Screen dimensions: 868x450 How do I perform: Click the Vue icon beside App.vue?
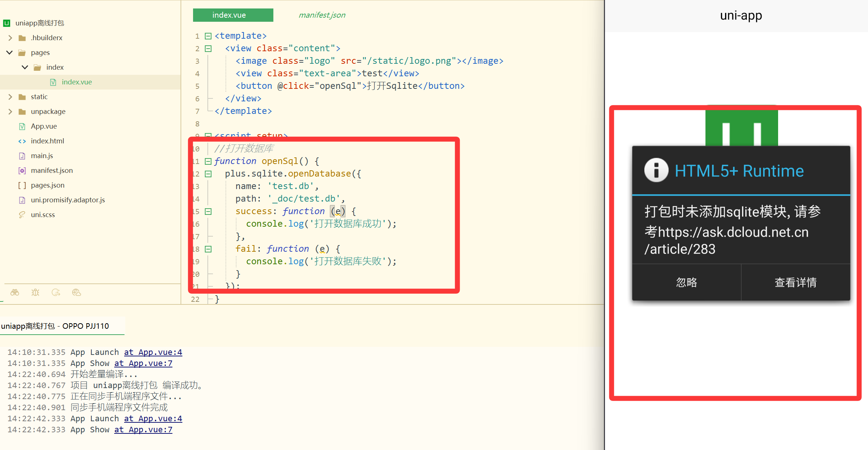tap(22, 126)
